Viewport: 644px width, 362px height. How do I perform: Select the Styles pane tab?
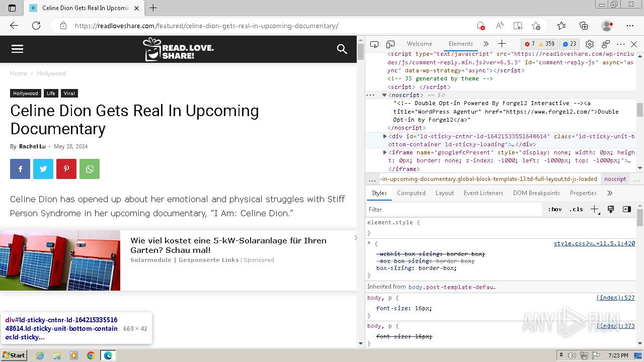click(x=379, y=193)
